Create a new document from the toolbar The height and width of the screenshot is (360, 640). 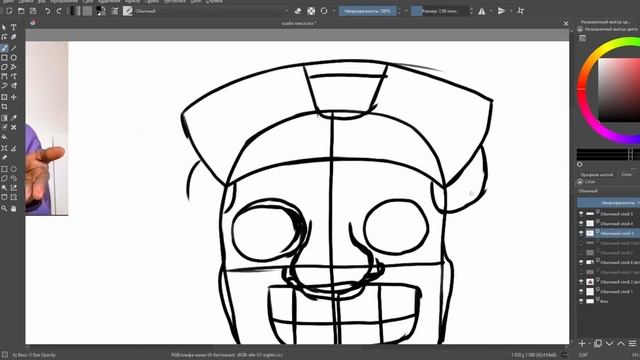pos(9,11)
